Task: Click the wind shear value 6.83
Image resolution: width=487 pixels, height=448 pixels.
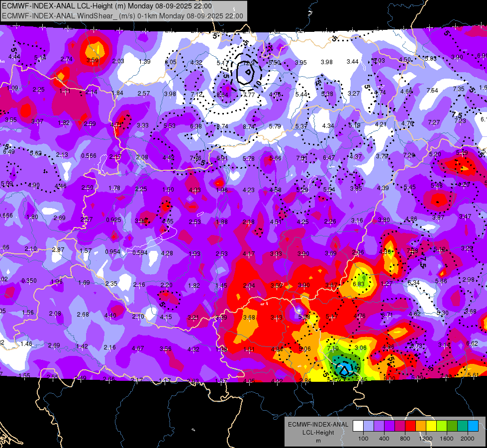Action: (359, 284)
